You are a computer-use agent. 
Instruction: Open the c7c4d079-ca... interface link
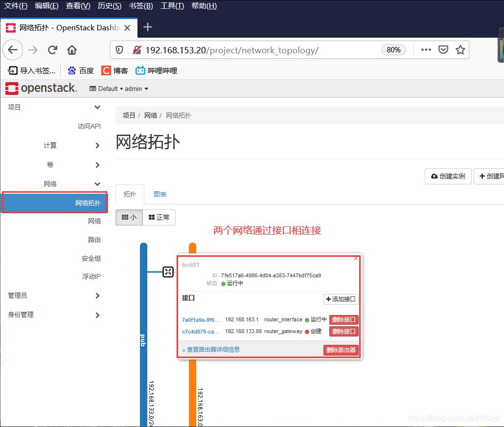(x=201, y=331)
